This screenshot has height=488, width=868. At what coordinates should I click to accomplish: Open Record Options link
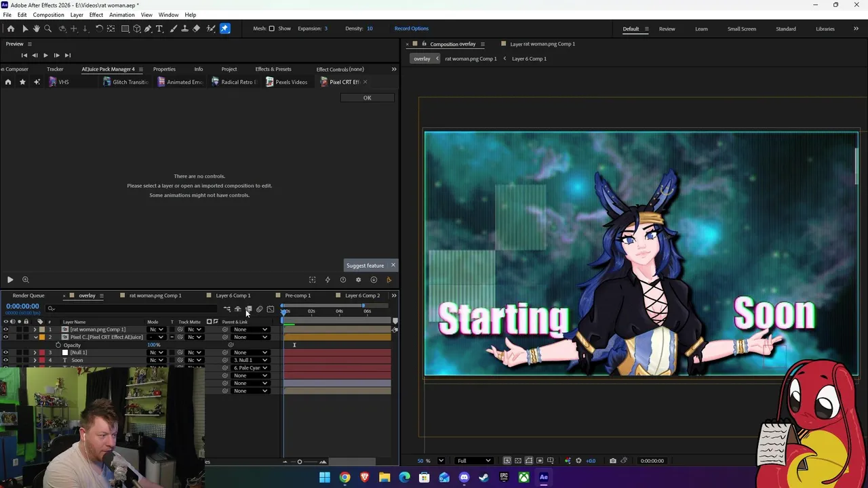click(x=411, y=28)
